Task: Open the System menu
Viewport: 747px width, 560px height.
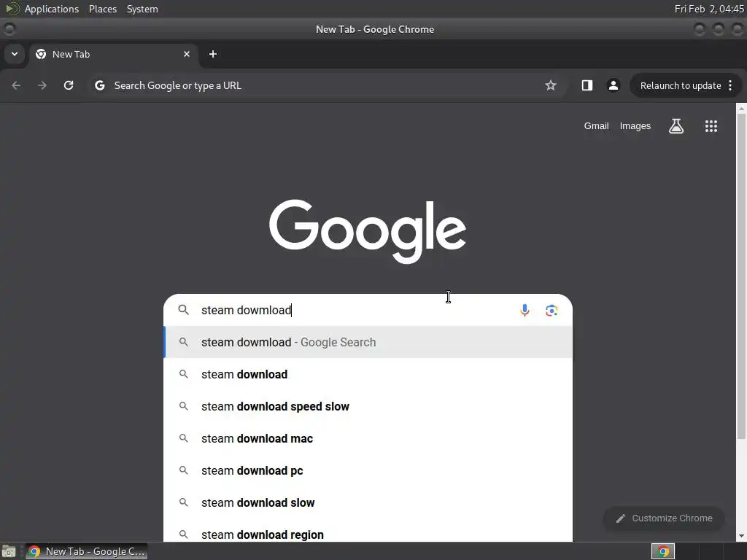Action: pos(142,9)
